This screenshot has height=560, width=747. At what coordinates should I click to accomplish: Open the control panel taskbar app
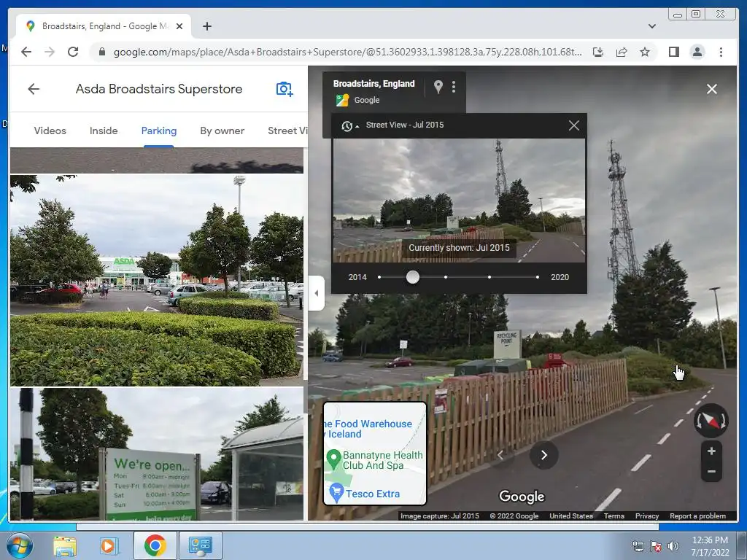click(x=200, y=545)
